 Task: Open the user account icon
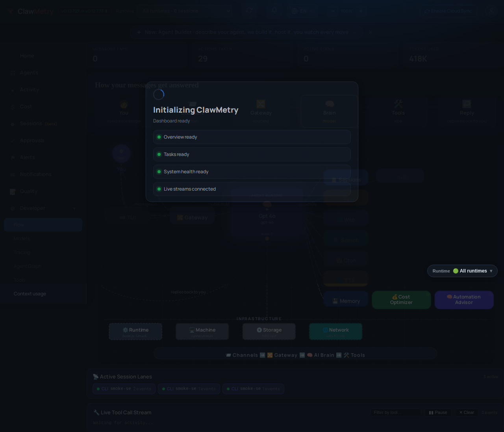click(x=491, y=11)
